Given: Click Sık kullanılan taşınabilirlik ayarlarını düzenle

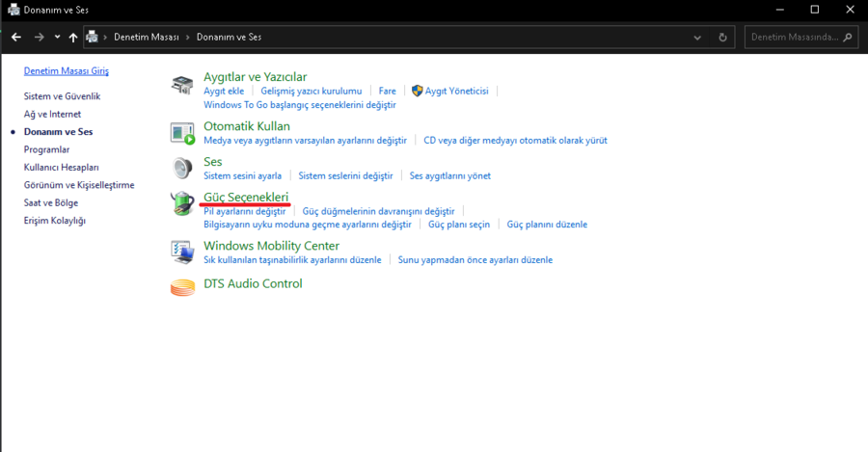Looking at the screenshot, I should click(x=292, y=260).
